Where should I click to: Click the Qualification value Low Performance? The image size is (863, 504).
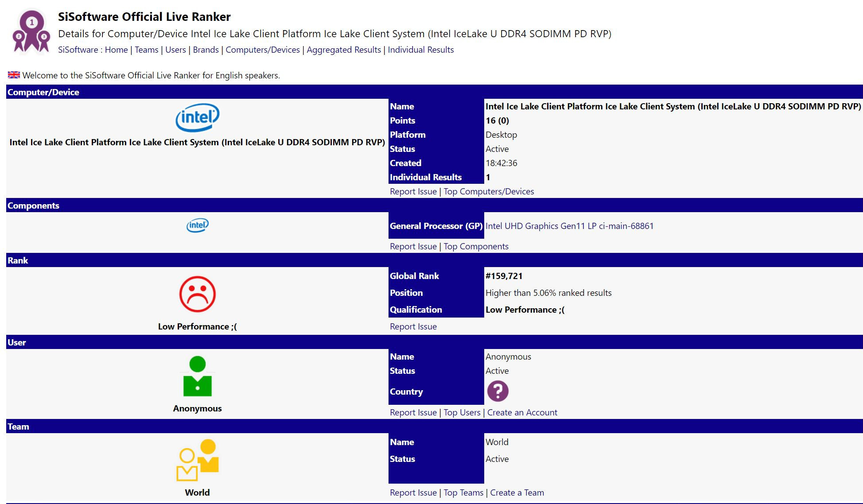coord(525,310)
